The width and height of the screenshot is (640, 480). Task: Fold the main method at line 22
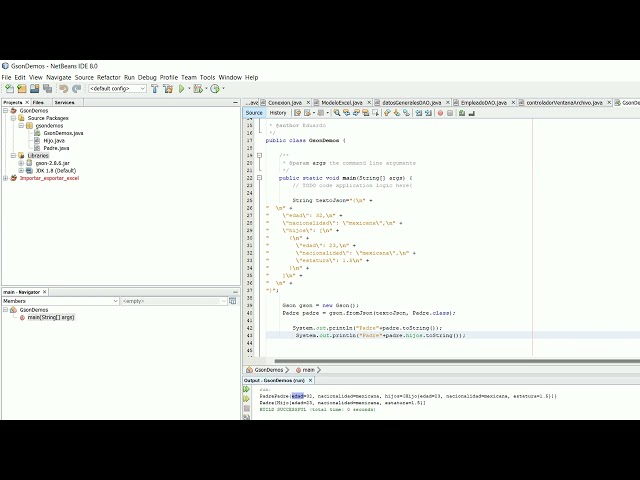[x=259, y=178]
